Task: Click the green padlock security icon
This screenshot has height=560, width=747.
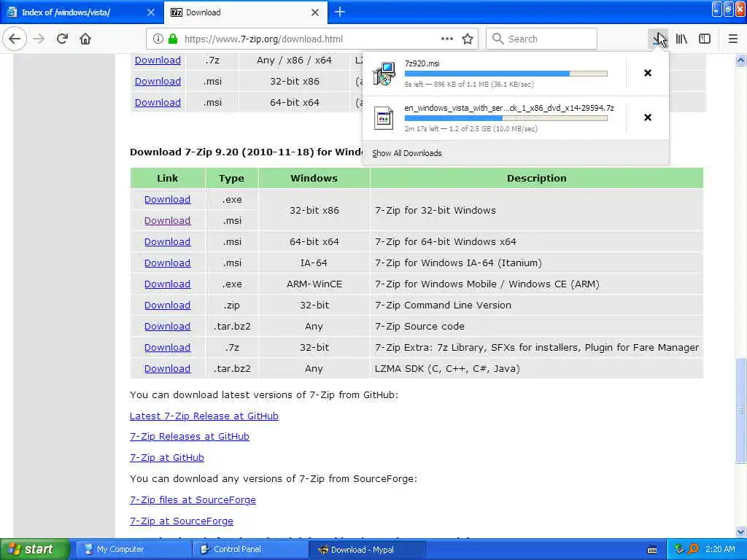Action: pos(173,39)
